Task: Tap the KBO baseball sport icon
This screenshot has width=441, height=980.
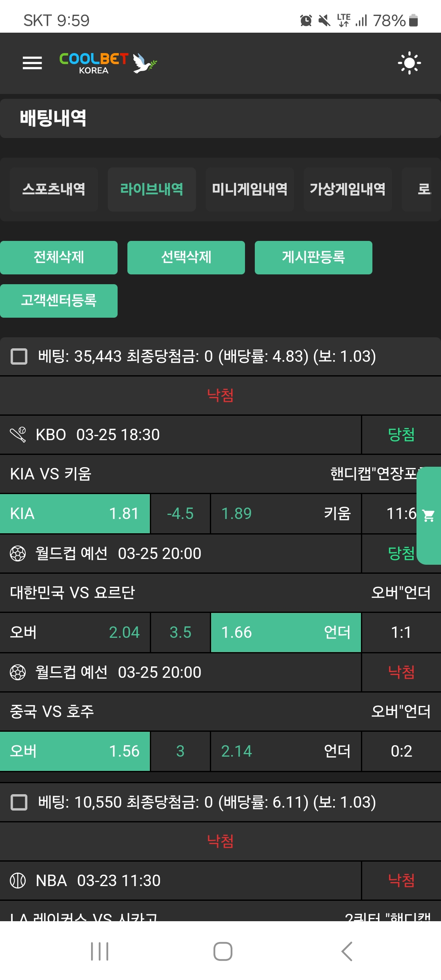Action: [x=18, y=435]
